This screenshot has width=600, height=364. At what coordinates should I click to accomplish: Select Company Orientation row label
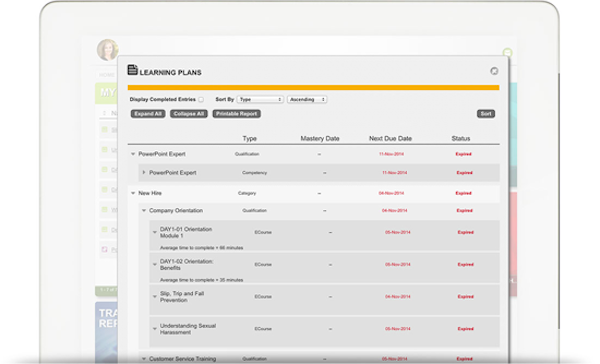pos(176,211)
